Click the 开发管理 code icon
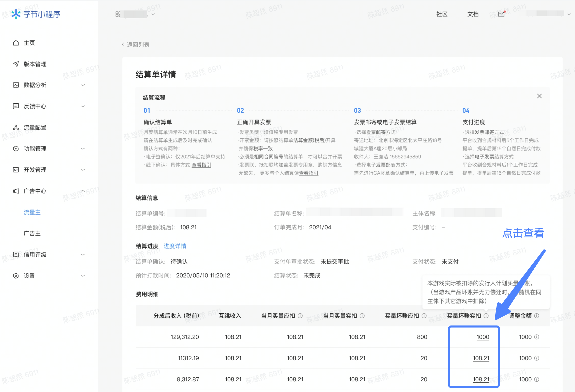Viewport: 575px width, 392px height. (16, 170)
